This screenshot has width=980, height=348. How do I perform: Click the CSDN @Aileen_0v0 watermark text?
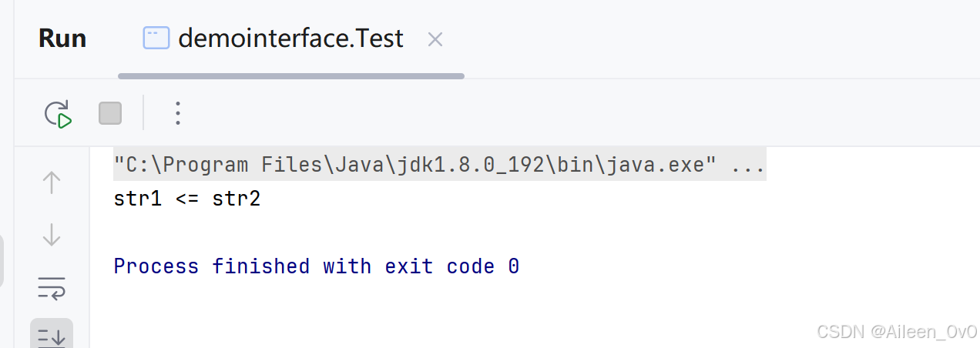click(897, 332)
